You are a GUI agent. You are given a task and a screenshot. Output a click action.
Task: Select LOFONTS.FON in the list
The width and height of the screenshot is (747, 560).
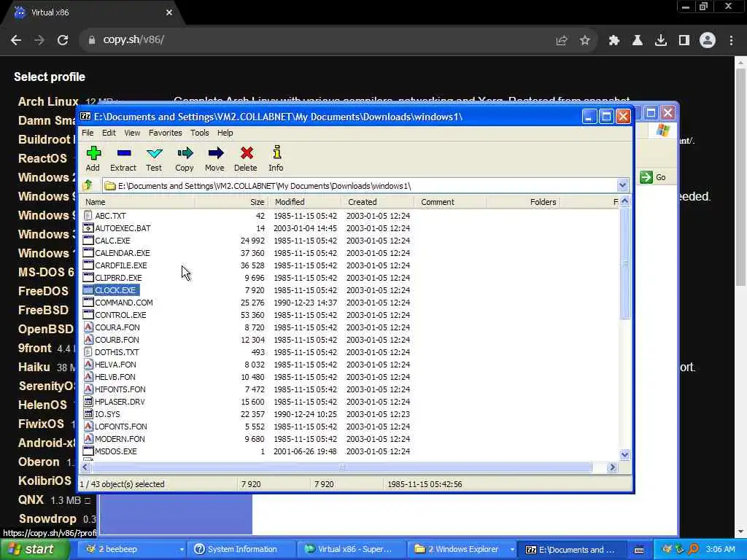coord(120,426)
